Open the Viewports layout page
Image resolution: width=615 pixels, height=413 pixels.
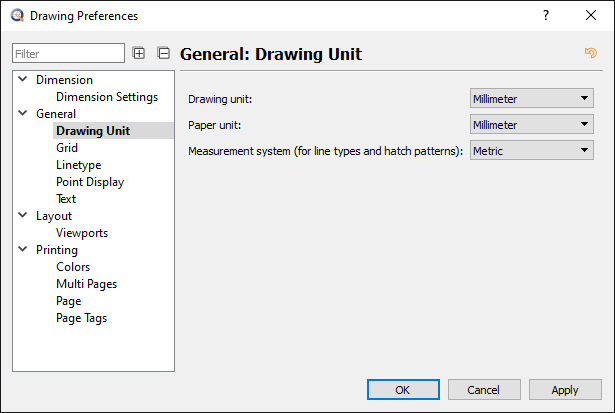tap(82, 233)
